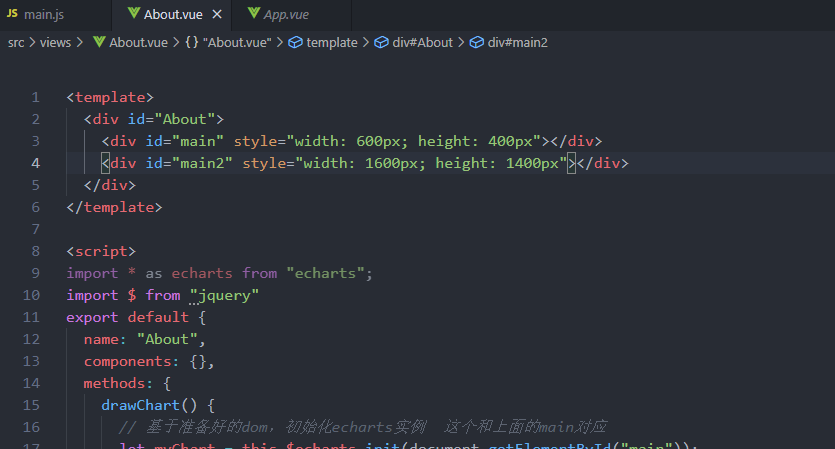The height and width of the screenshot is (449, 835).
Task: Click the "echarts" import string
Action: coord(325,273)
